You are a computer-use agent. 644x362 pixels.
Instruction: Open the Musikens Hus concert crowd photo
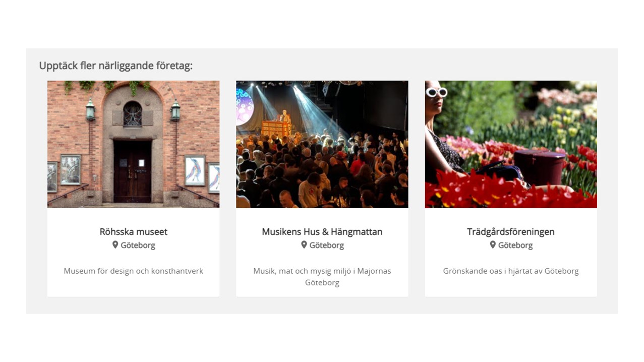(322, 144)
